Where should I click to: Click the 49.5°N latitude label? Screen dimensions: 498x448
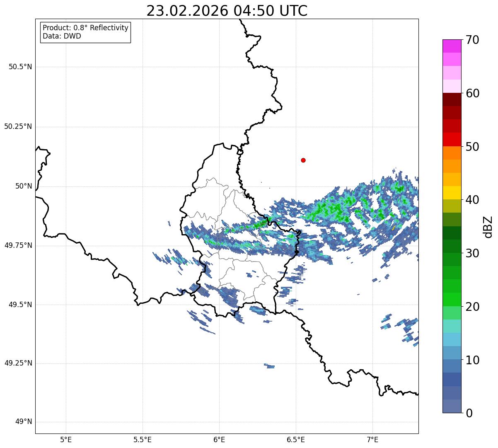(20, 305)
